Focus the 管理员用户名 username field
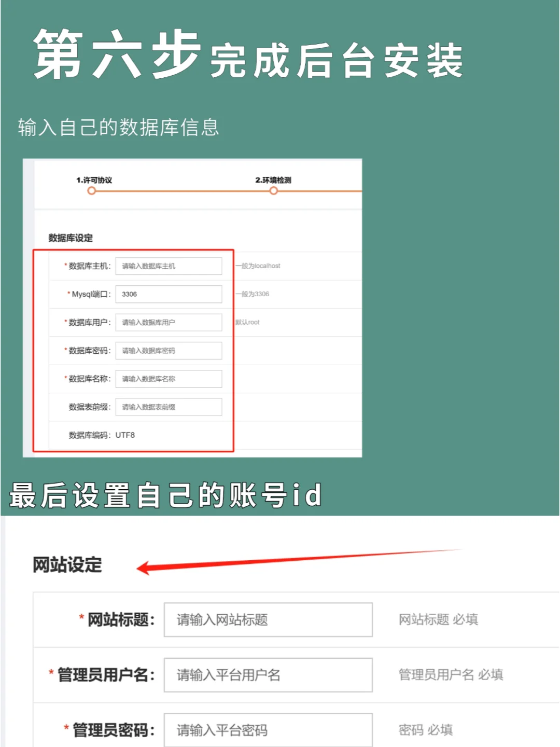 point(268,675)
